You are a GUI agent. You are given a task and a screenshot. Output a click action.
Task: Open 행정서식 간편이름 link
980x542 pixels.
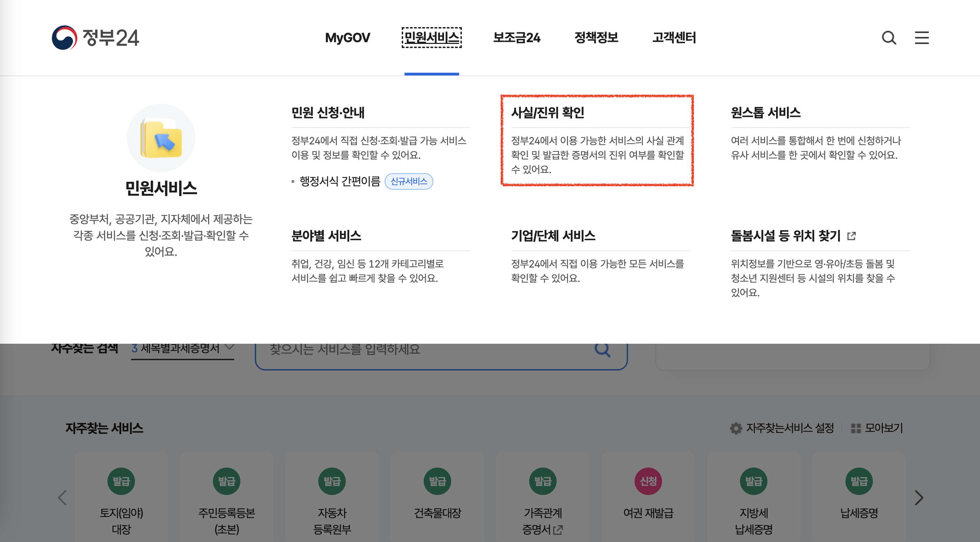click(340, 181)
